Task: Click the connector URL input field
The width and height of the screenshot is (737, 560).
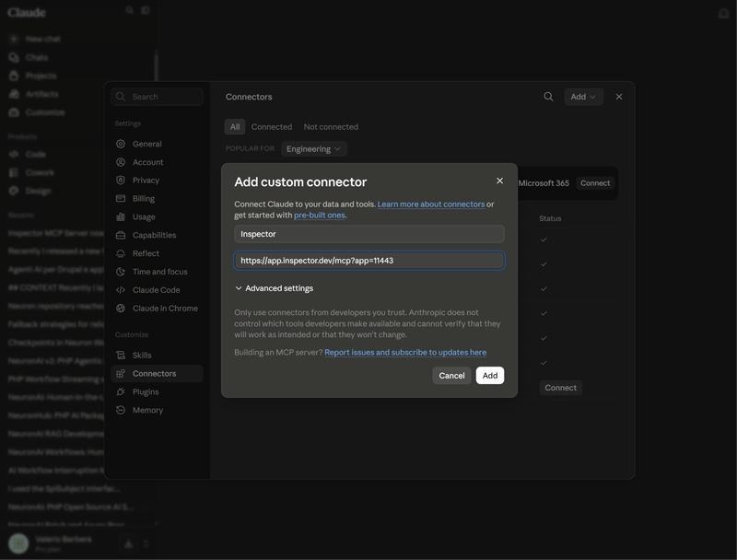Action: pyautogui.click(x=369, y=261)
